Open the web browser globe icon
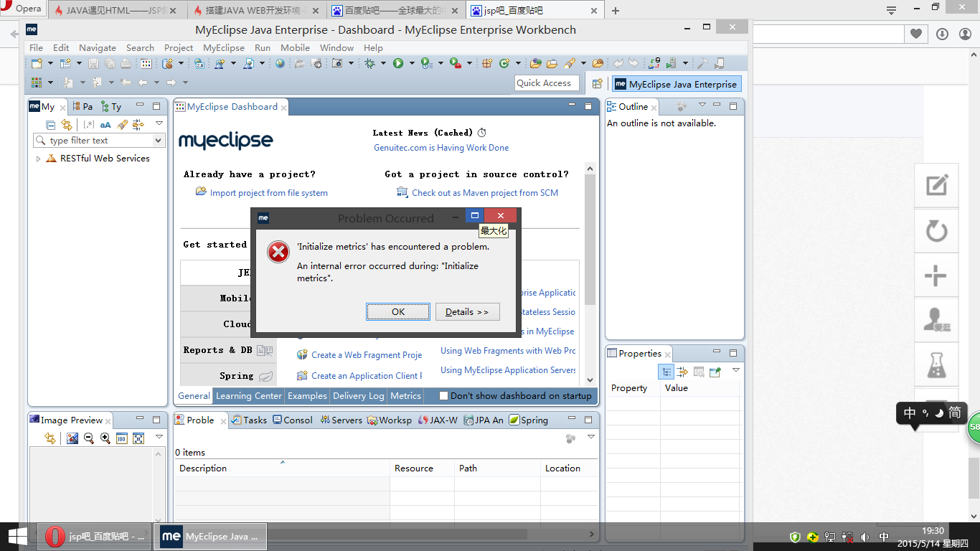980x551 pixels. click(x=280, y=64)
